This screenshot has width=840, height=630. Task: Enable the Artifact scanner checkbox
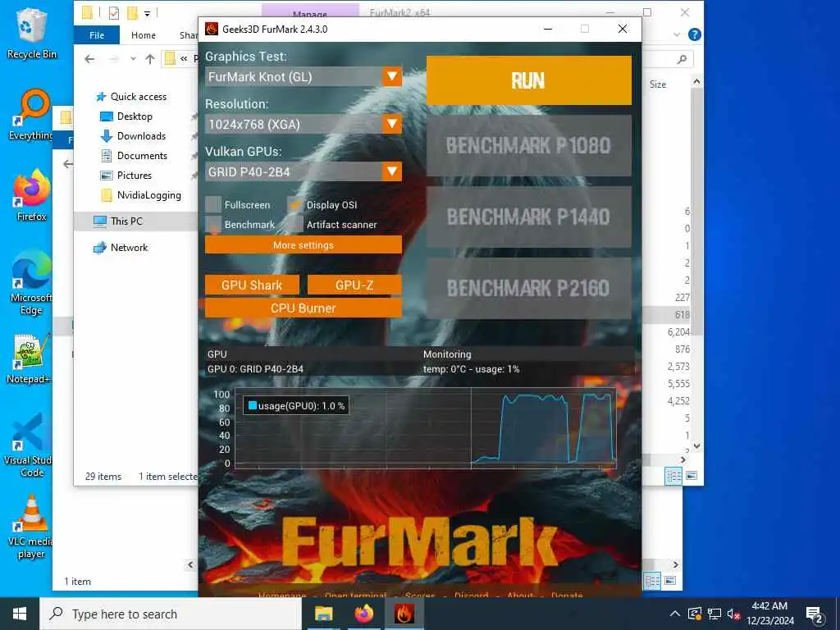295,224
